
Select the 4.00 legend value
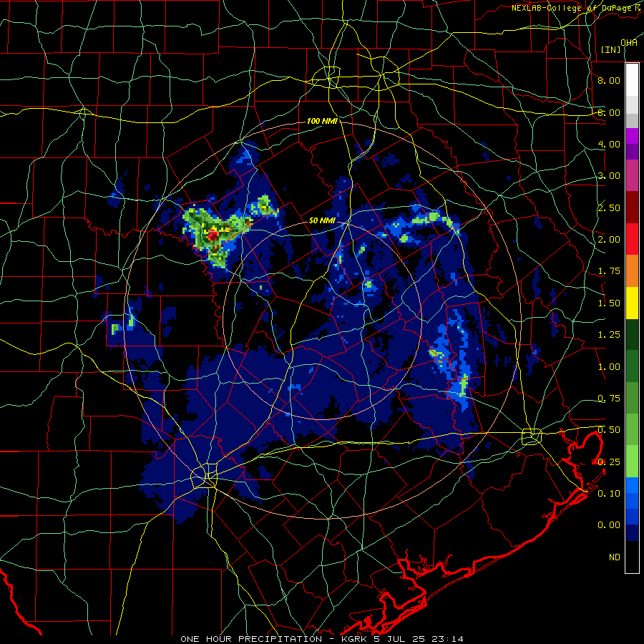609,144
